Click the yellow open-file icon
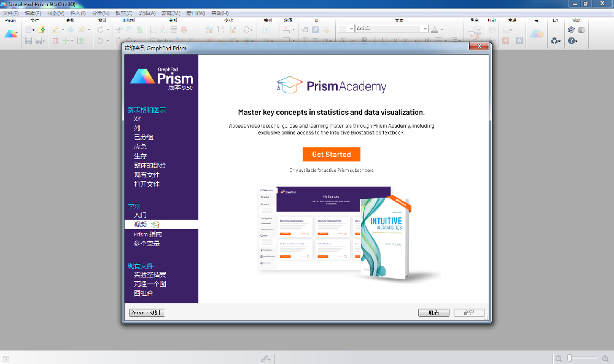Viewport: 614px width, 364px height. point(42,29)
